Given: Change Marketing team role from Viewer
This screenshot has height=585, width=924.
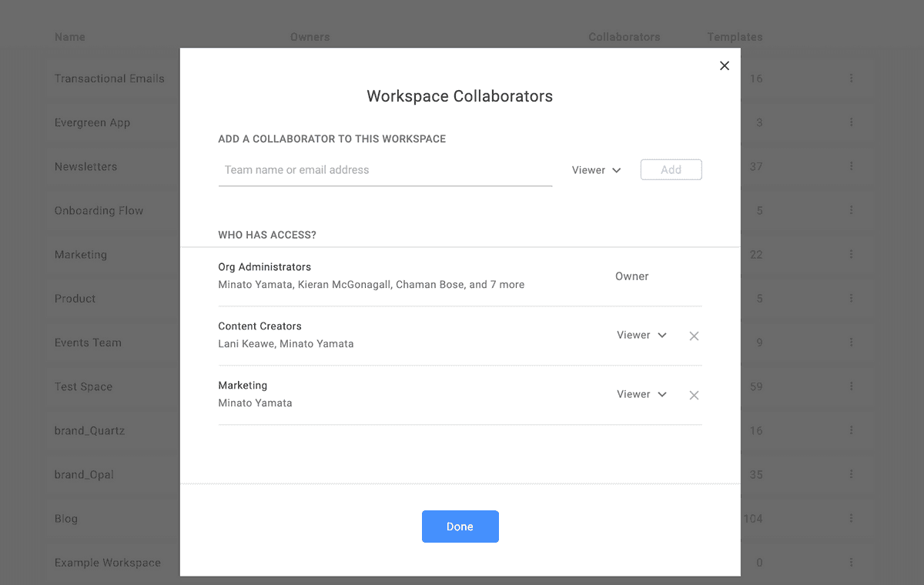Looking at the screenshot, I should click(x=641, y=394).
